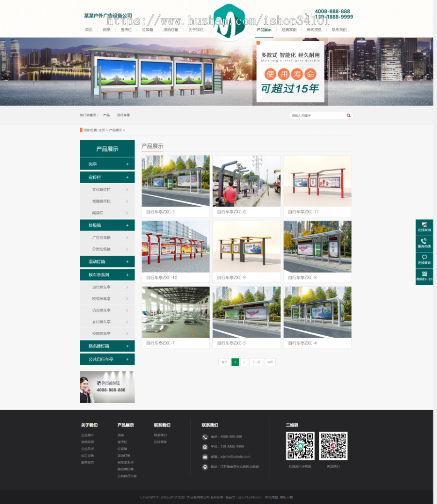437x504 pixels.
Task: Click chevron next to 文化宣传栏
Action: click(x=127, y=190)
